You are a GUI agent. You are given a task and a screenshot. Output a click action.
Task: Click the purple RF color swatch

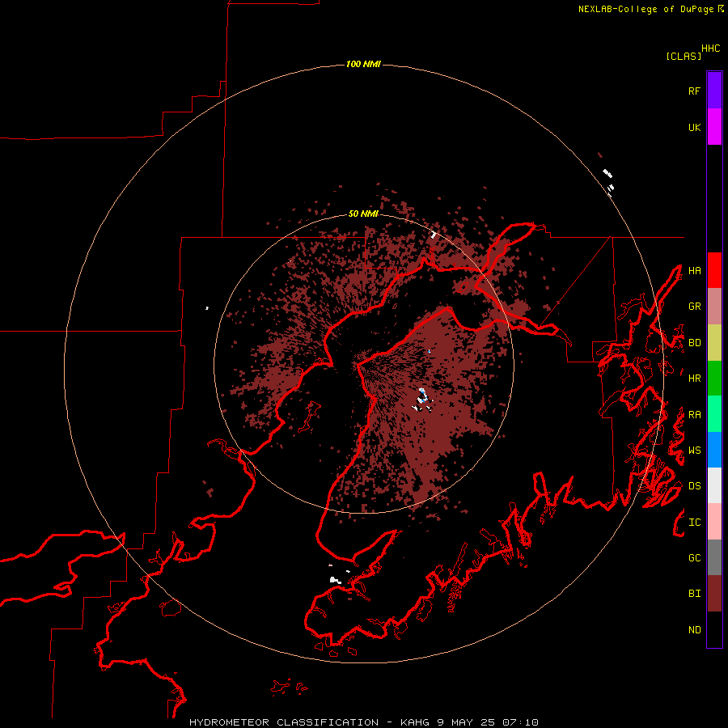(714, 91)
